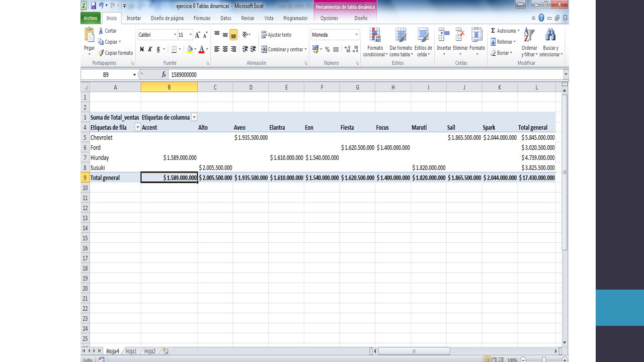This screenshot has height=362, width=644.
Task: Click the formula bar showing 1589000000
Action: (x=366, y=74)
